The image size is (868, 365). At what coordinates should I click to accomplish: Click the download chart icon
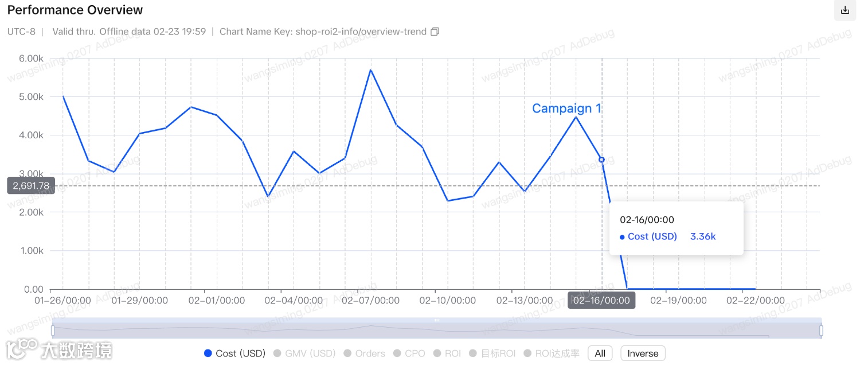844,10
